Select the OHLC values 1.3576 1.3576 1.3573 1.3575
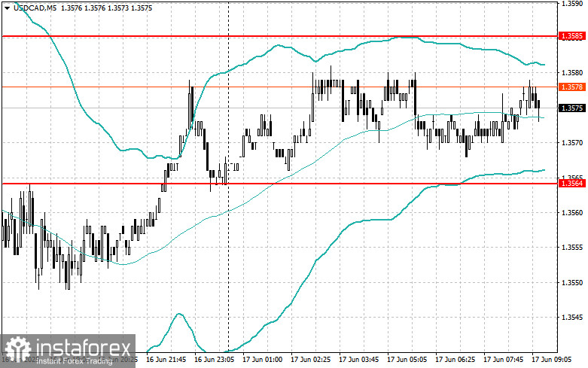Image resolution: width=588 pixels, height=368 pixels. pyautogui.click(x=106, y=8)
